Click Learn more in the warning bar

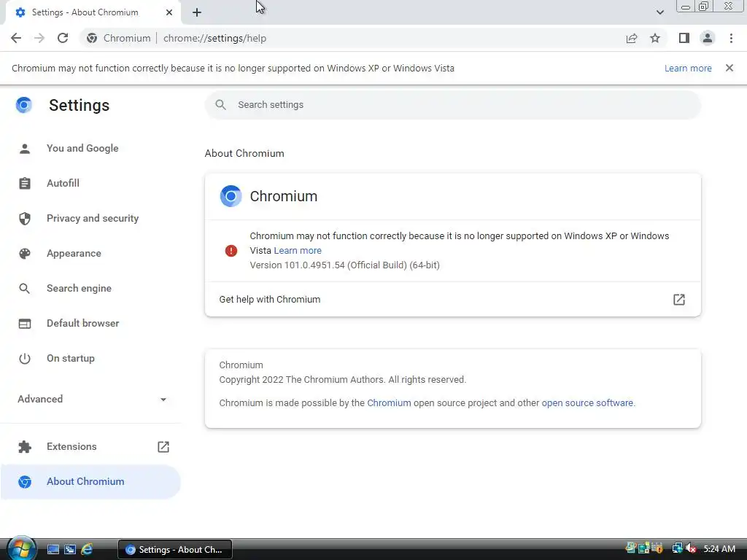point(688,68)
